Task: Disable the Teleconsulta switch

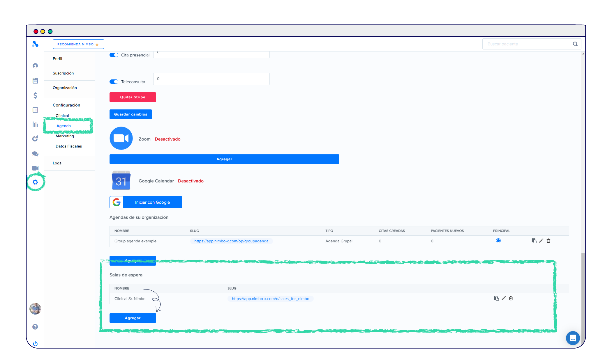Action: 114,82
